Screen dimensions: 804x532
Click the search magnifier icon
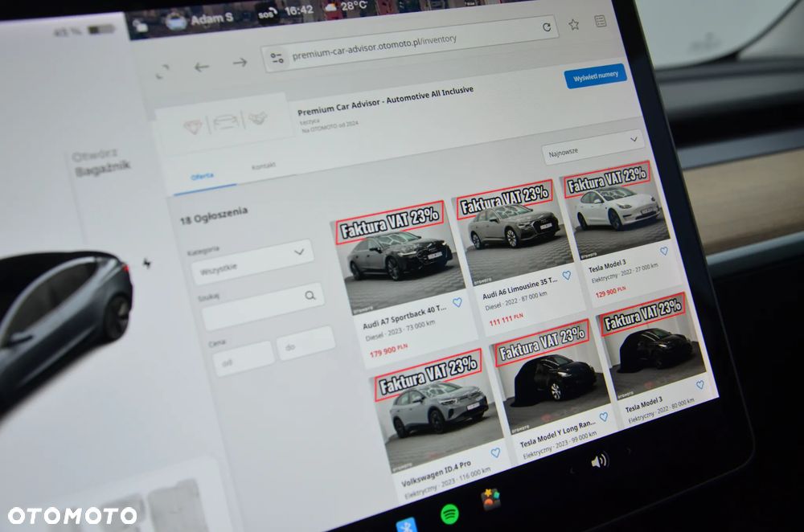coord(310,296)
